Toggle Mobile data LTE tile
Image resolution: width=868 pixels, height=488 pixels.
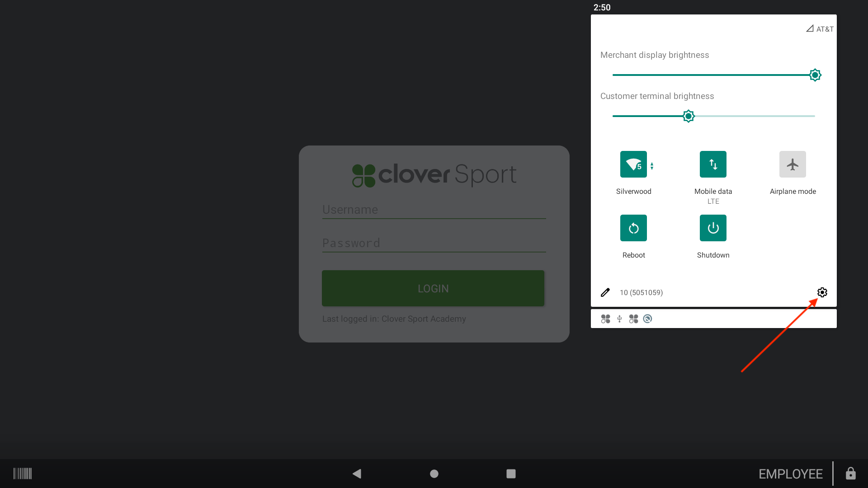713,164
